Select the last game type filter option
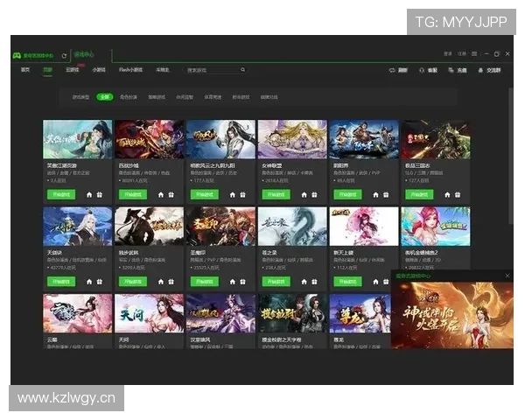Image resolution: width=525 pixels, height=420 pixels. click(x=269, y=97)
